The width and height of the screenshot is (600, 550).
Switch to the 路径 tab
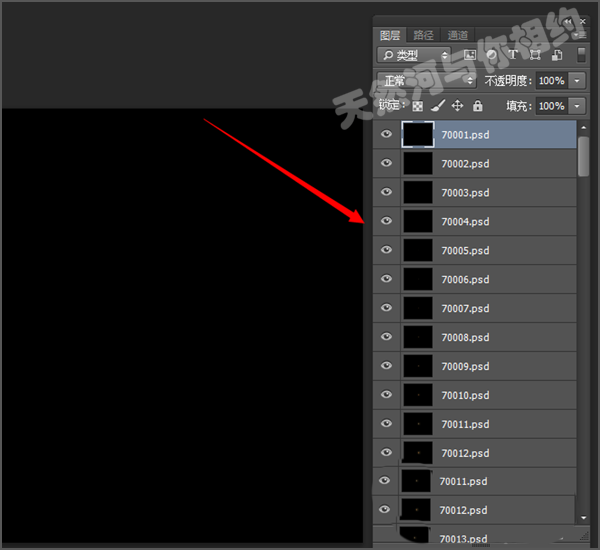(423, 35)
